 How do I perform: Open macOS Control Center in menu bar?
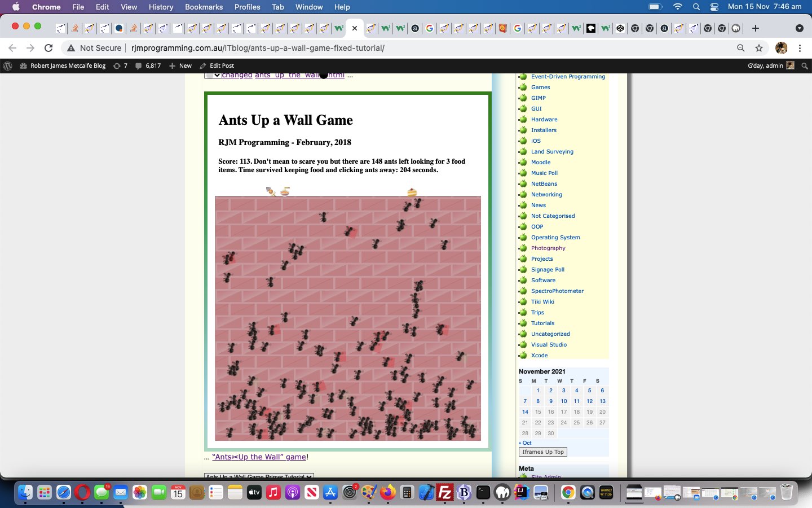[x=714, y=7]
